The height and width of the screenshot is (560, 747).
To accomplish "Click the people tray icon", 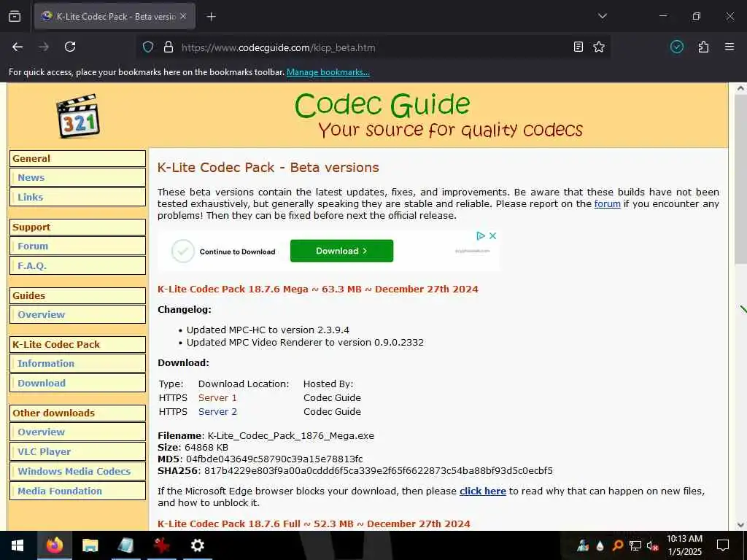I will [583, 545].
